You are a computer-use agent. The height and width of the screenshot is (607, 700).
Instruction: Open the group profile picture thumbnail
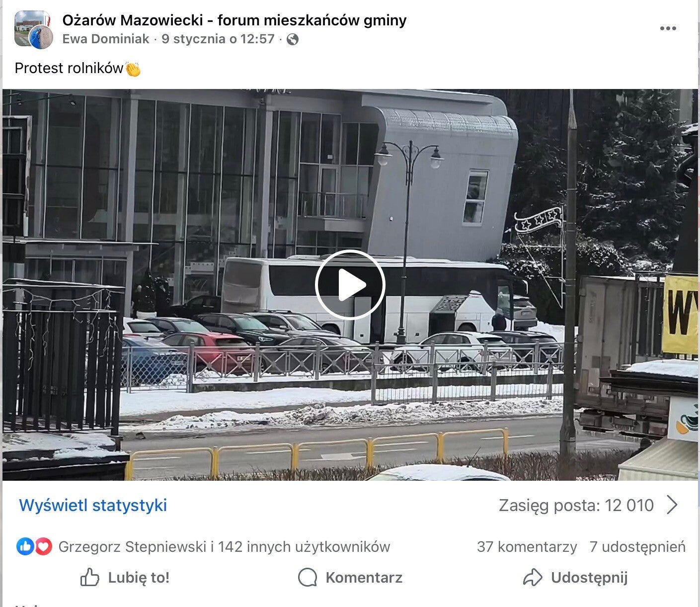click(33, 29)
